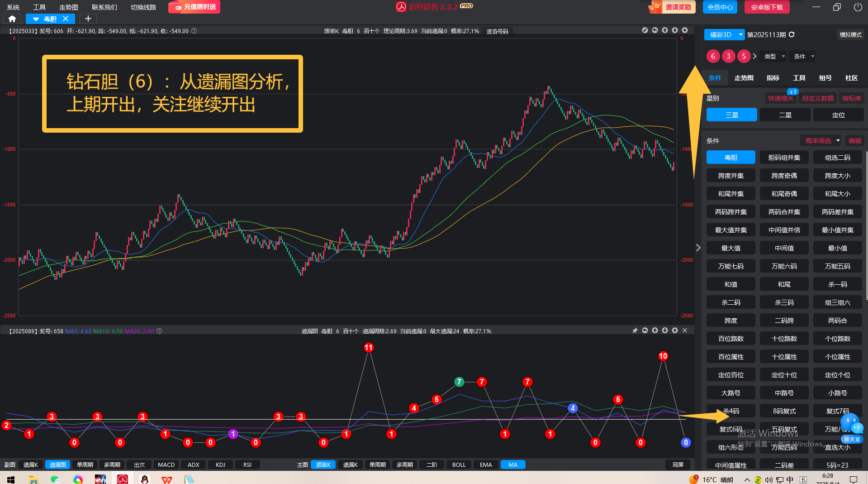Image resolution: width=868 pixels, height=484 pixels.
Task: Close the lower 遗漏图 chart panel
Action: point(685,331)
